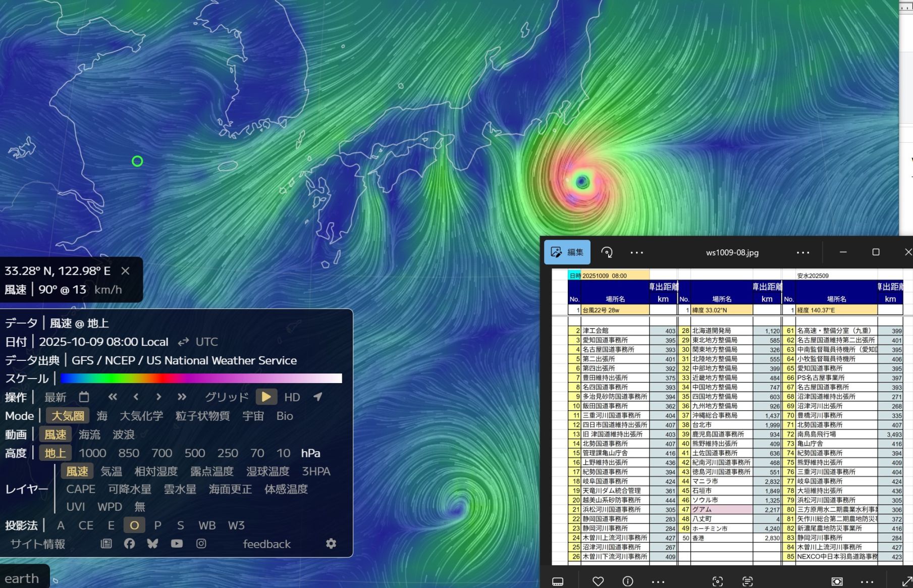Show file info for ws1009-08.jpg
Viewport: 913px width, 588px height.
pyautogui.click(x=628, y=581)
